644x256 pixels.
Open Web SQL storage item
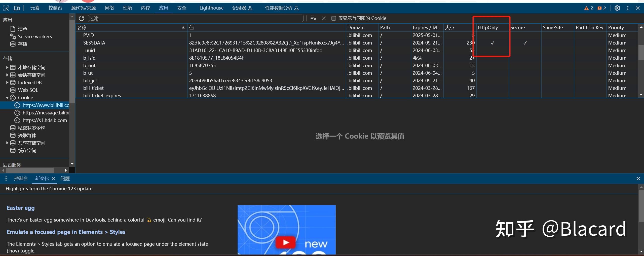28,90
